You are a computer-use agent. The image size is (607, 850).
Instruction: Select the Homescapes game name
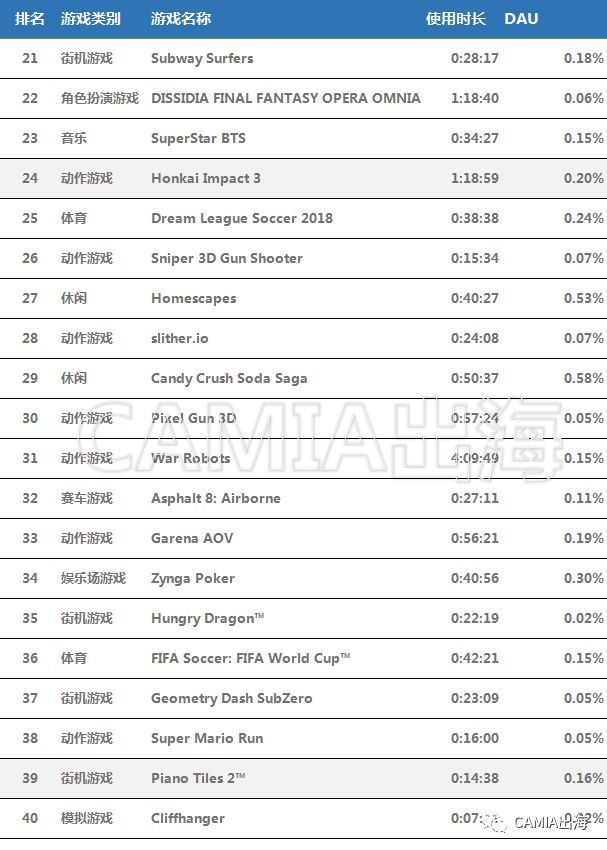[194, 298]
